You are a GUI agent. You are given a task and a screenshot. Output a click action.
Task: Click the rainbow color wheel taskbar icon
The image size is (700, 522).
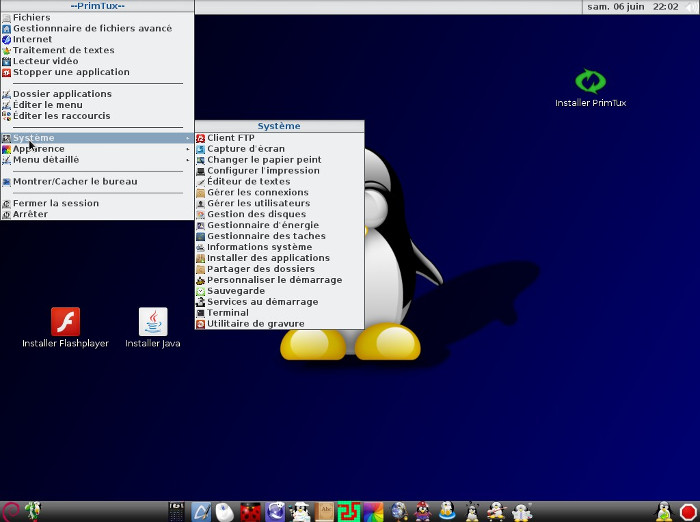tap(373, 512)
